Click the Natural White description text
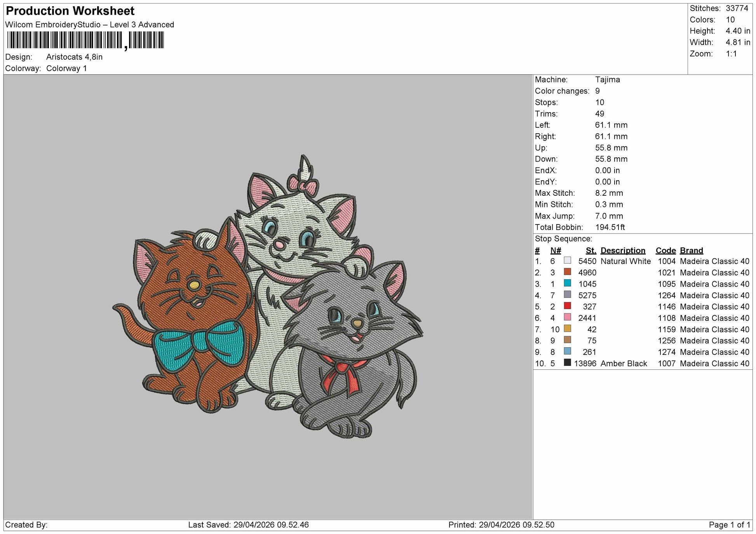Viewport: 756px width, 534px height. 625,261
